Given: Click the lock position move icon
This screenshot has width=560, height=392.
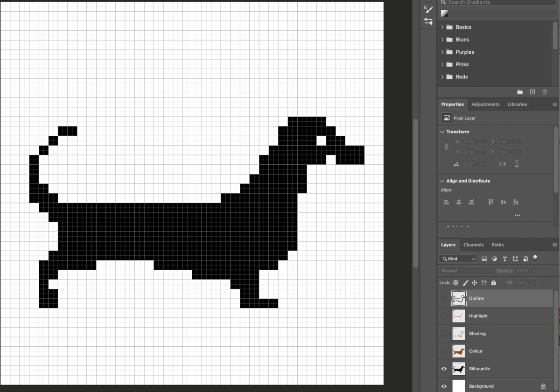Looking at the screenshot, I should coord(475,283).
